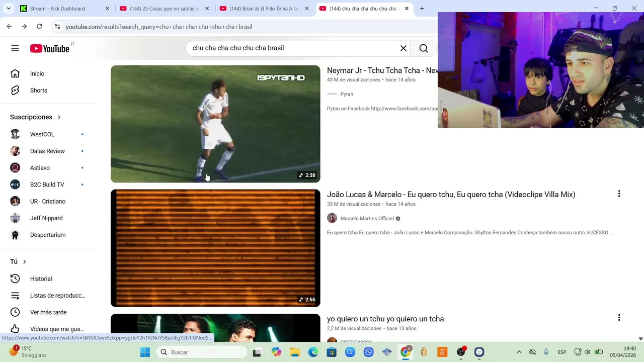Click the João Lucas video thumbnail
The height and width of the screenshot is (362, 644).
pos(215,248)
